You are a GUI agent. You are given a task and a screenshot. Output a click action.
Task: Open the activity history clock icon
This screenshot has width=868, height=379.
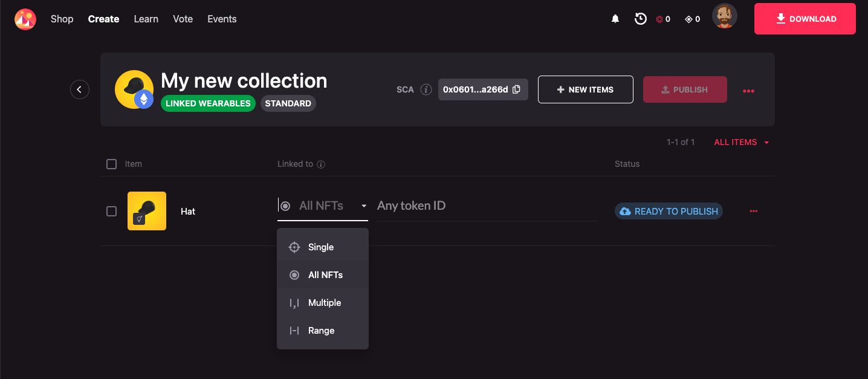pyautogui.click(x=641, y=19)
